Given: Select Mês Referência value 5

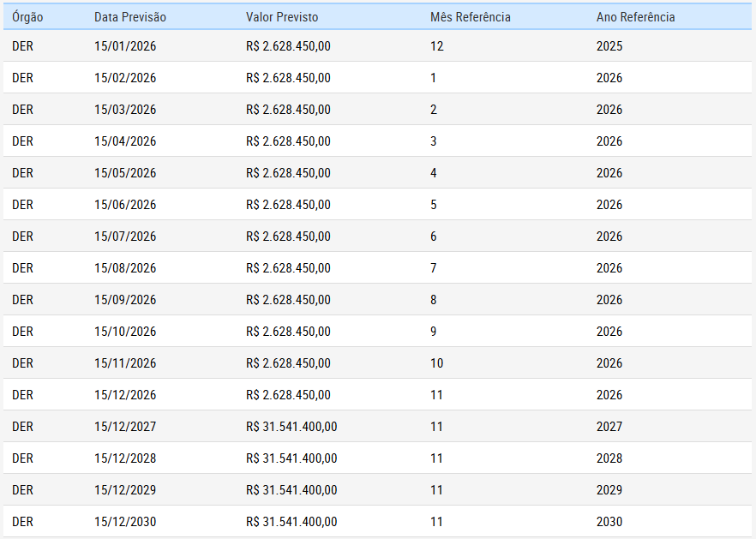Looking at the screenshot, I should tap(434, 205).
